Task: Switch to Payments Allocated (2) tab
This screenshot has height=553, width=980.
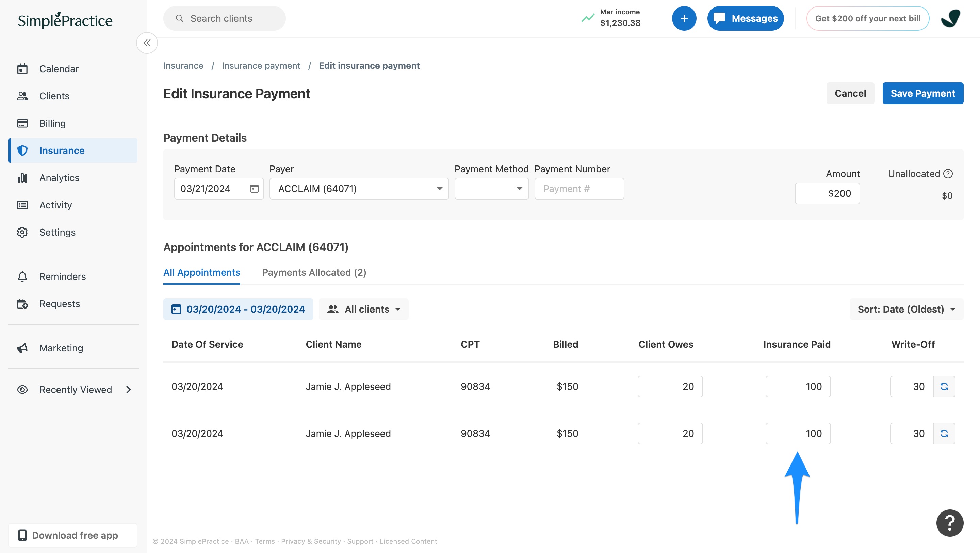Action: [314, 272]
